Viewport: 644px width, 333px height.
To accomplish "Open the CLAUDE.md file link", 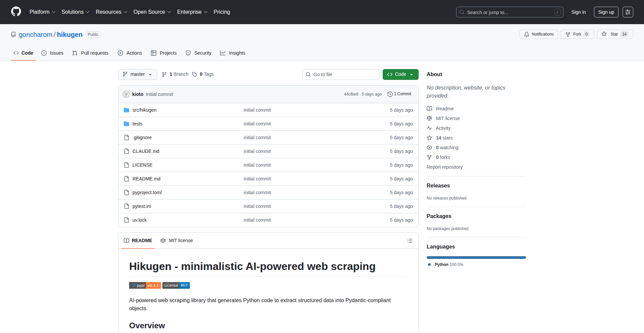I will pos(146,151).
